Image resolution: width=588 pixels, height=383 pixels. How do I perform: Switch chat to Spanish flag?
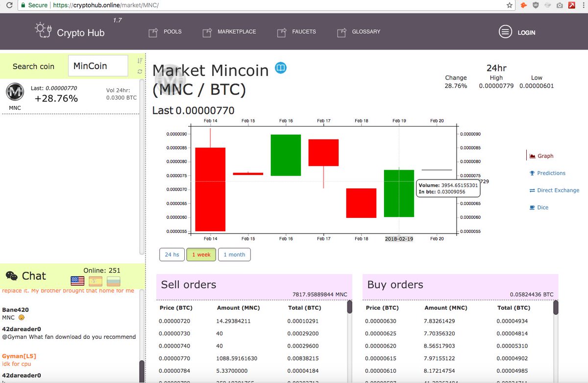tap(96, 281)
